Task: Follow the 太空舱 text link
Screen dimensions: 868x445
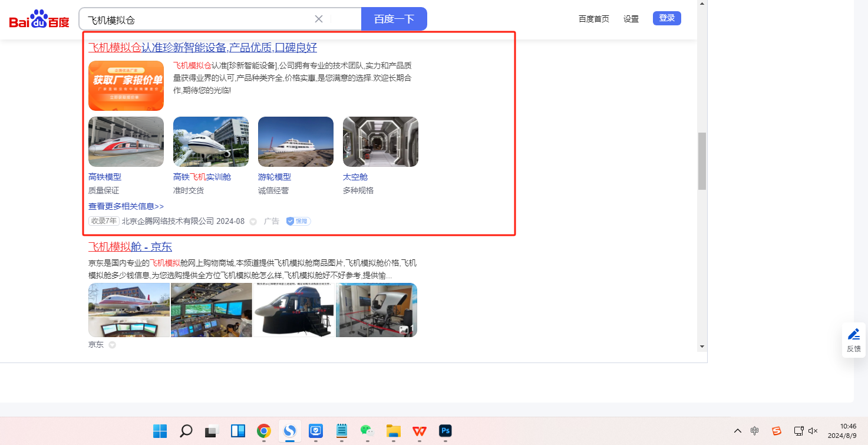Action: pyautogui.click(x=355, y=177)
